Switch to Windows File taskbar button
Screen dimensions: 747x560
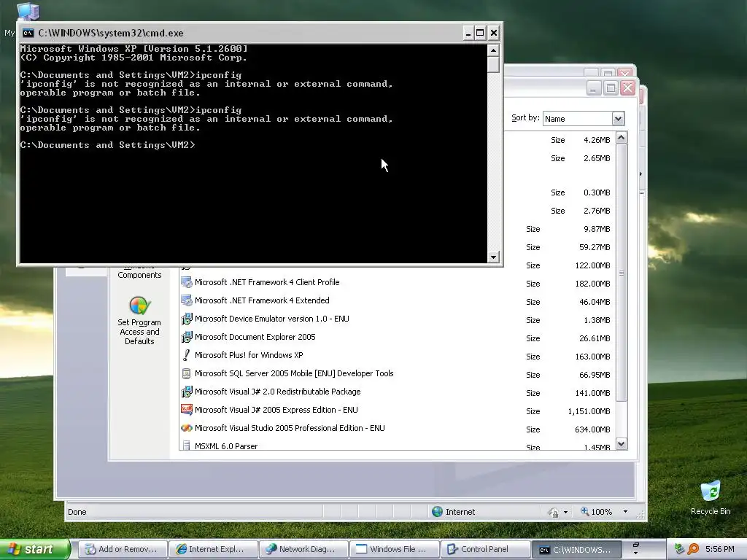(395, 549)
